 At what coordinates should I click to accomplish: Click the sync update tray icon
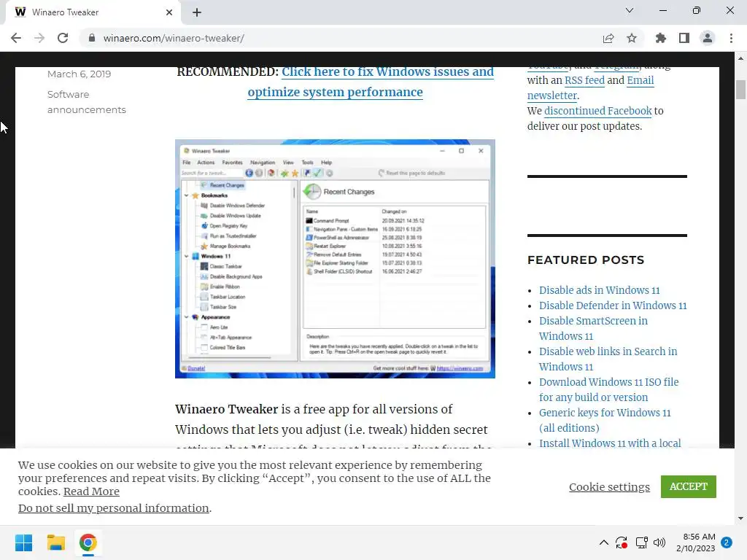(622, 542)
